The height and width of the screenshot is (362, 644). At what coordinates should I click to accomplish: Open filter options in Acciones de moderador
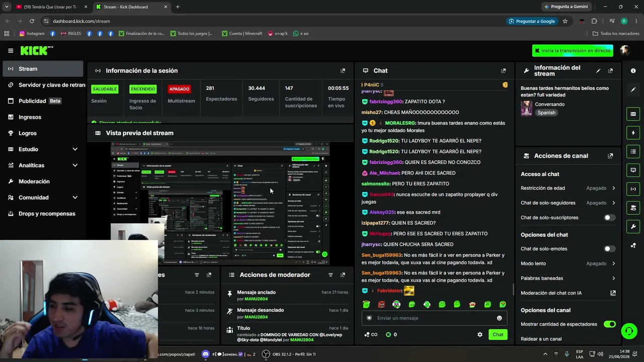click(x=331, y=275)
